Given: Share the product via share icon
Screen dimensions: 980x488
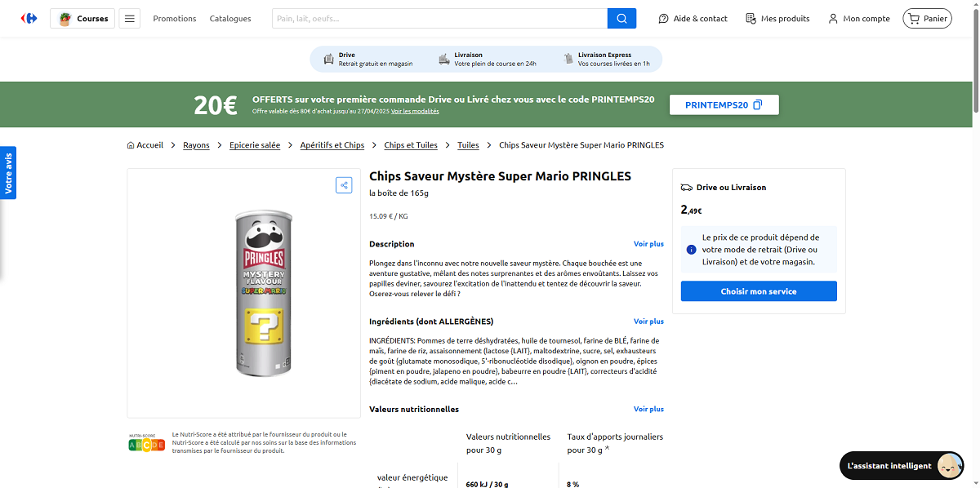Looking at the screenshot, I should [344, 185].
